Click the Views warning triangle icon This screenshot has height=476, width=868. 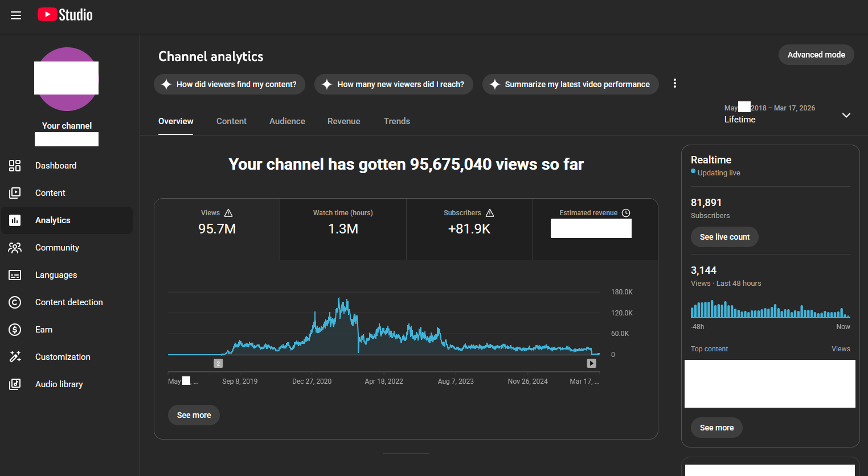click(x=228, y=213)
